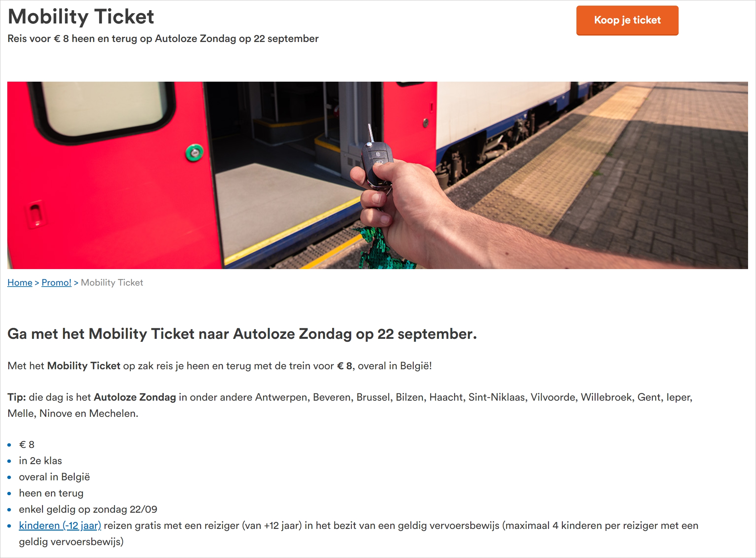Click the bold Tip: label
The height and width of the screenshot is (558, 756).
(17, 397)
